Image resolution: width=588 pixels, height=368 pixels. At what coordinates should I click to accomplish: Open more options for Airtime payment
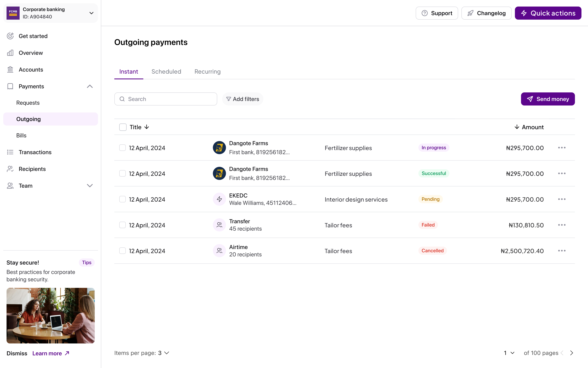coord(562,251)
